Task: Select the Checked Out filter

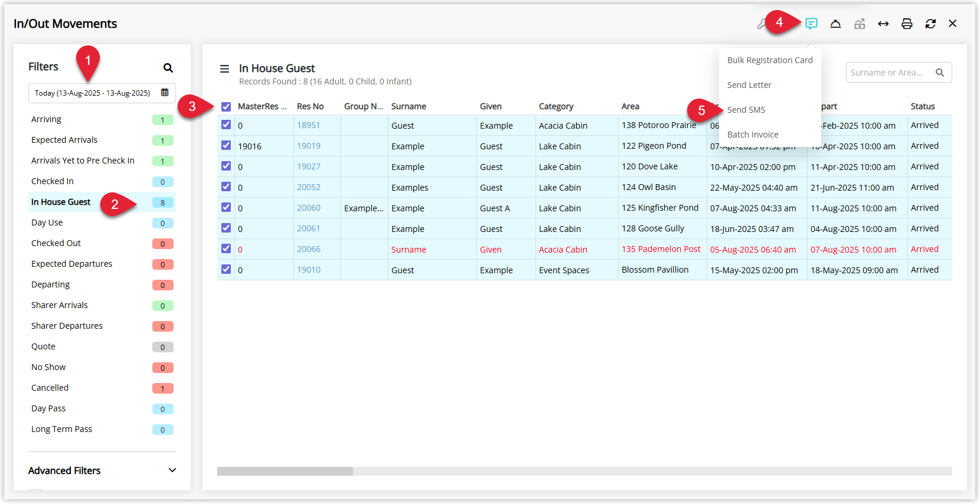Action: [102, 243]
